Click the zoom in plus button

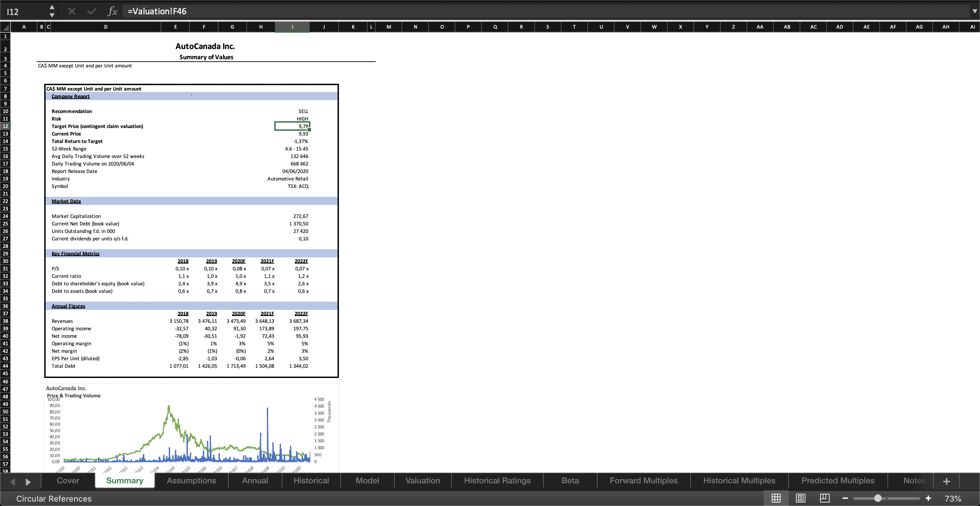coord(928,499)
